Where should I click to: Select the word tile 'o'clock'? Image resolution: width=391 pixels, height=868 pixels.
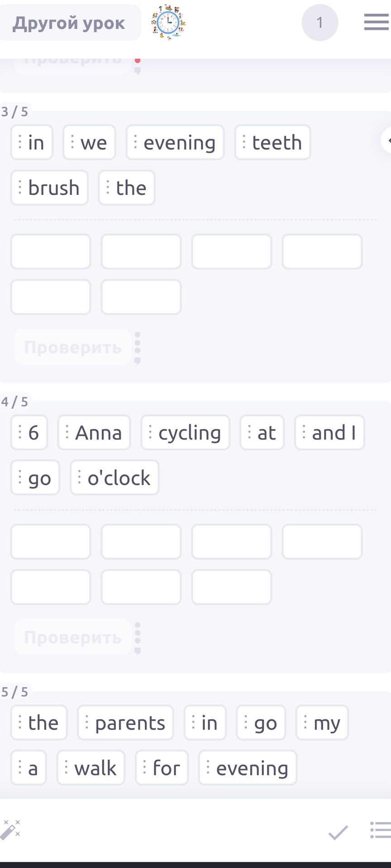tap(114, 478)
